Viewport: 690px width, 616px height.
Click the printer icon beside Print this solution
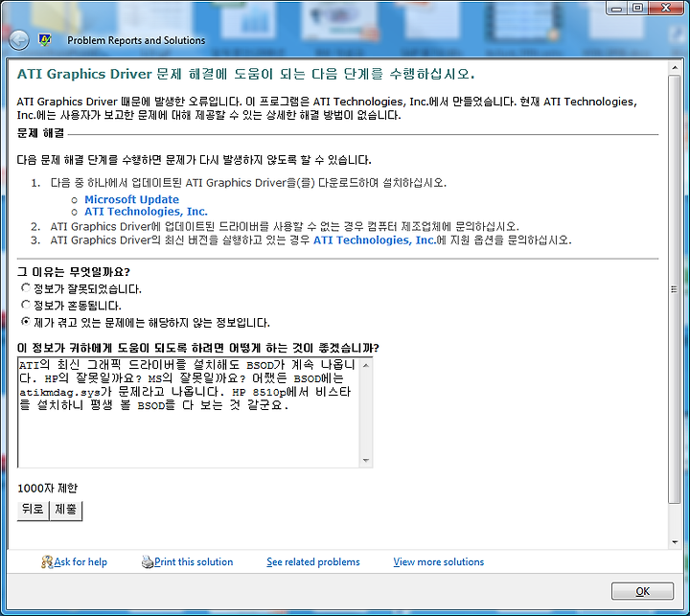coord(148,562)
